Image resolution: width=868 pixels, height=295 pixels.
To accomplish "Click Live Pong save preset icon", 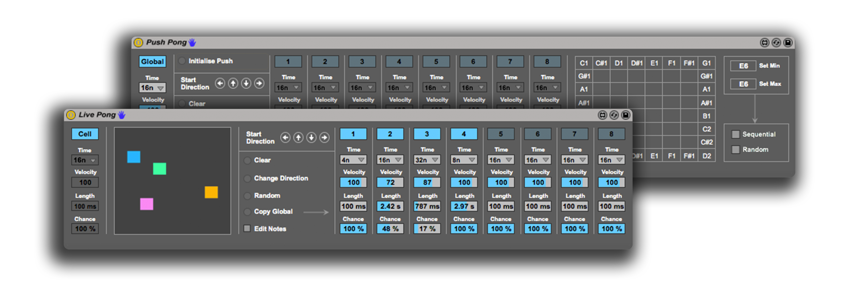I will click(625, 115).
